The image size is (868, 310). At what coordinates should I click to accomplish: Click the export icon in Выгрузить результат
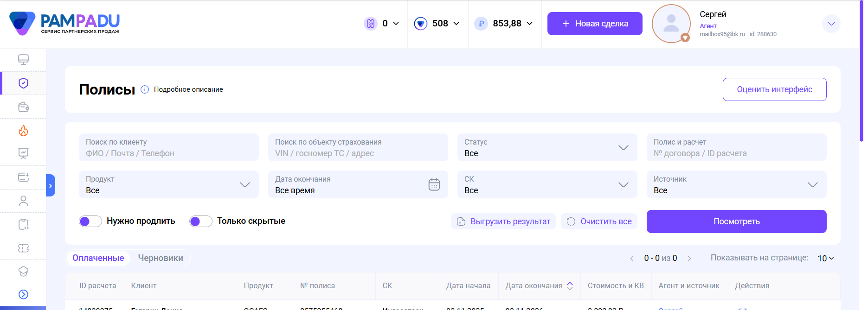[x=461, y=221]
